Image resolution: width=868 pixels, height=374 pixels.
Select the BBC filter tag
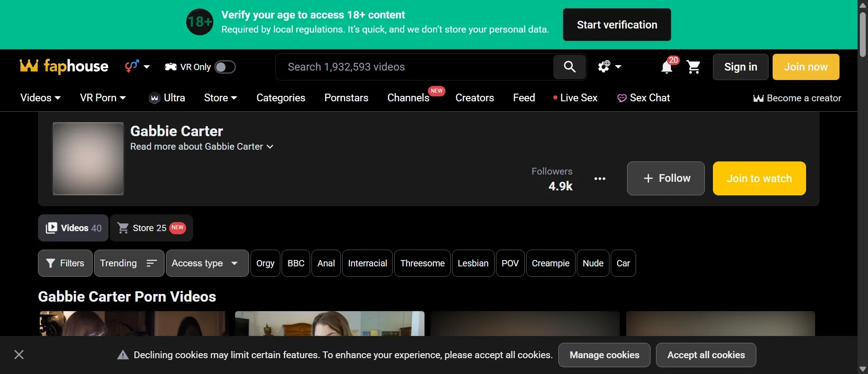[296, 263]
